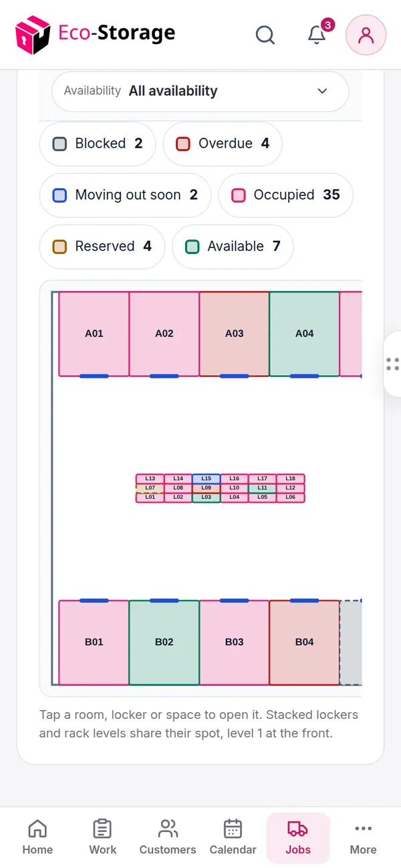Click the blocked gray dashed space beside B04
The height and width of the screenshot is (868, 401).
point(351,642)
